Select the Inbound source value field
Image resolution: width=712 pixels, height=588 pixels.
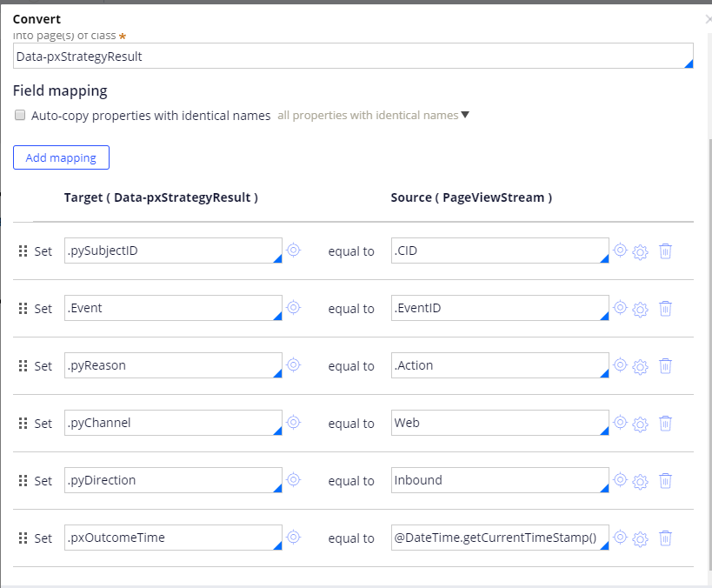(499, 481)
